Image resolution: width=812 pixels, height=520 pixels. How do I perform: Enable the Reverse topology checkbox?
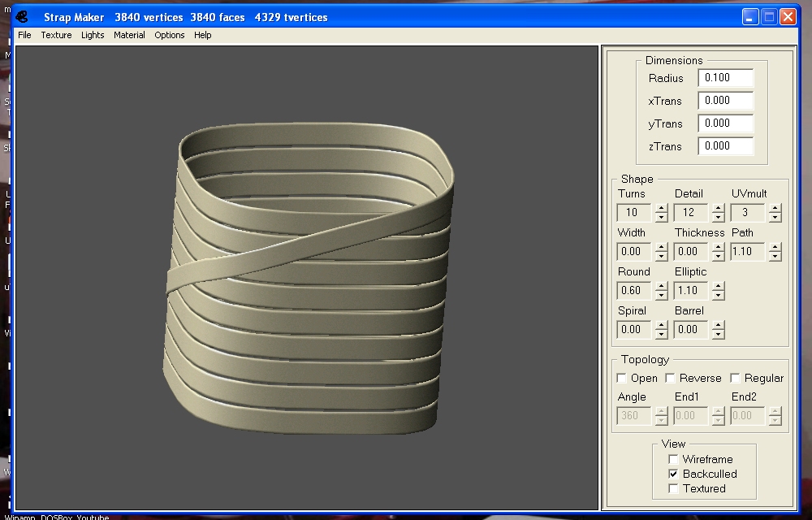tap(670, 378)
